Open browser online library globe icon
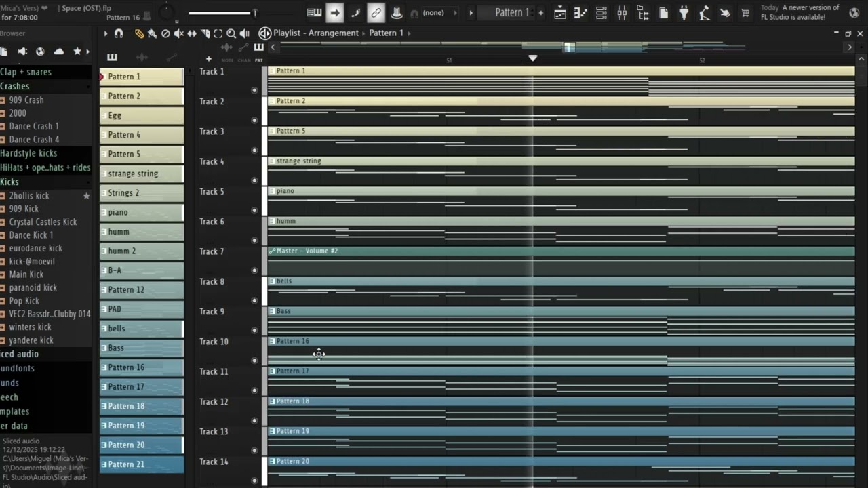The height and width of the screenshot is (488, 868). (40, 52)
